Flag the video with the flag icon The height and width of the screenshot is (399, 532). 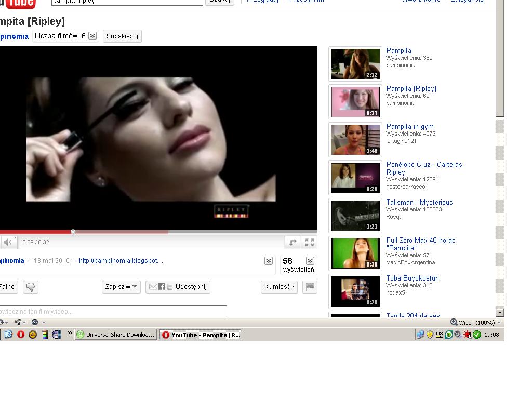310,286
